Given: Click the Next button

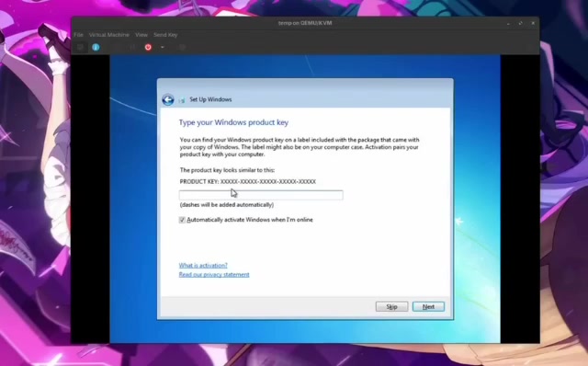Looking at the screenshot, I should pyautogui.click(x=428, y=307).
